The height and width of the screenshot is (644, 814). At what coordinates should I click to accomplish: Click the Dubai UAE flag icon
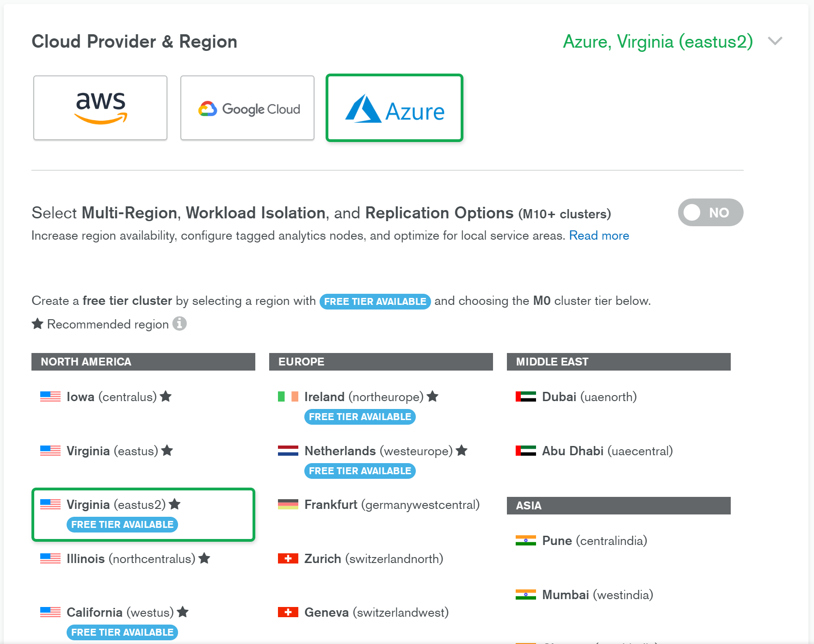[524, 396]
